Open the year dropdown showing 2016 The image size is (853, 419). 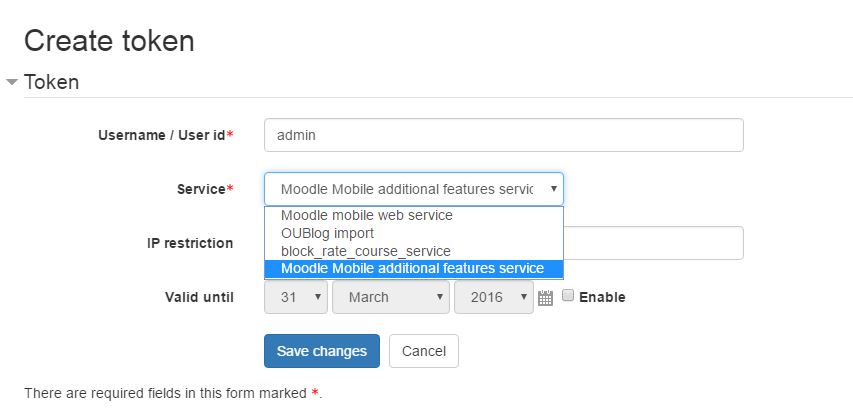494,297
